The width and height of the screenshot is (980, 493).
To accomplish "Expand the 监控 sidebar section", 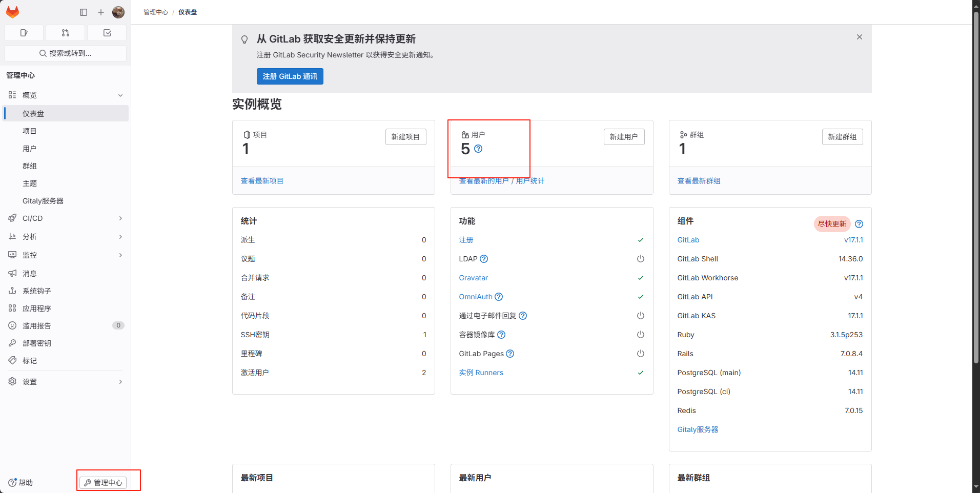I will 66,255.
